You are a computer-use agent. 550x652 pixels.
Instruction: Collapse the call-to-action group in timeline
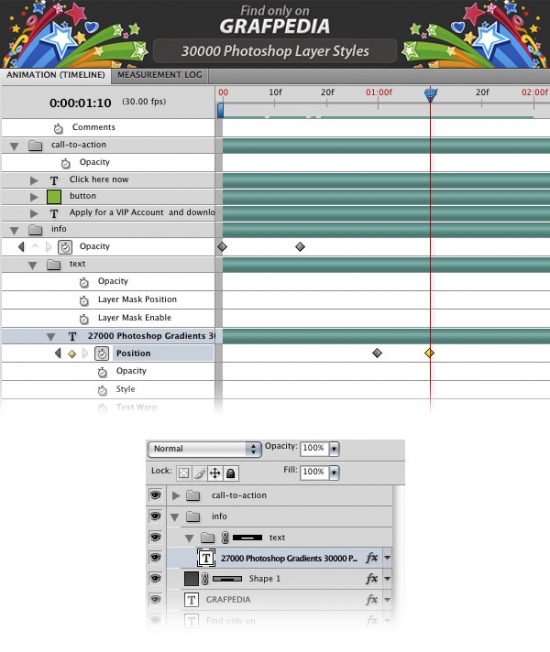pyautogui.click(x=15, y=146)
